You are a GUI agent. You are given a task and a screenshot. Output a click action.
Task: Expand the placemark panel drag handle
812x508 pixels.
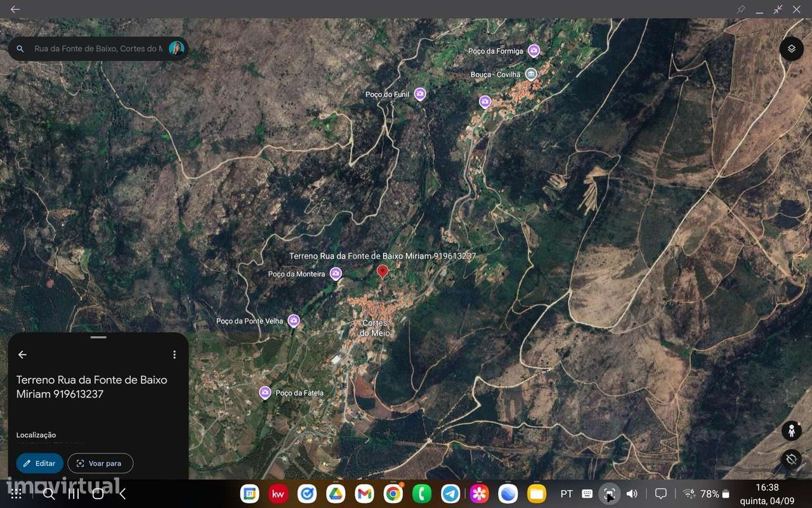pos(98,337)
